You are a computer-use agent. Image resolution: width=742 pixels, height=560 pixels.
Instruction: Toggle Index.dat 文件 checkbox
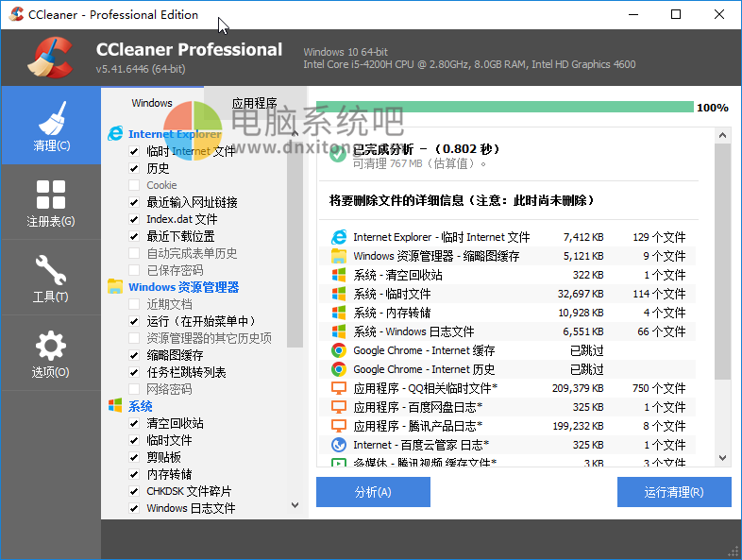click(x=134, y=219)
